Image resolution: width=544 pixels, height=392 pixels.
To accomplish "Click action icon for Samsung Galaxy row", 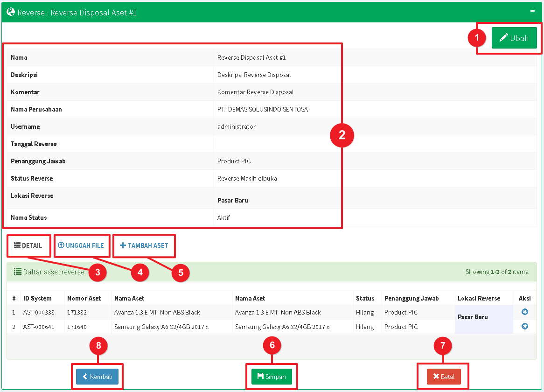I will [525, 326].
